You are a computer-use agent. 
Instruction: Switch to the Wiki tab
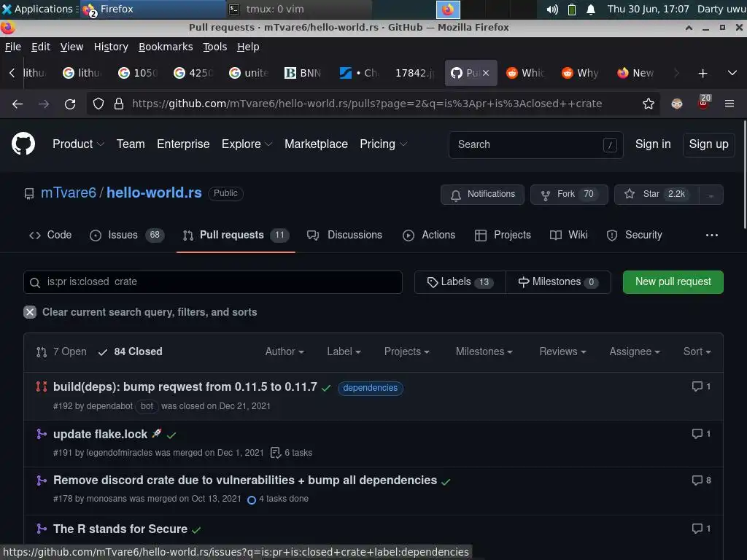(x=569, y=235)
